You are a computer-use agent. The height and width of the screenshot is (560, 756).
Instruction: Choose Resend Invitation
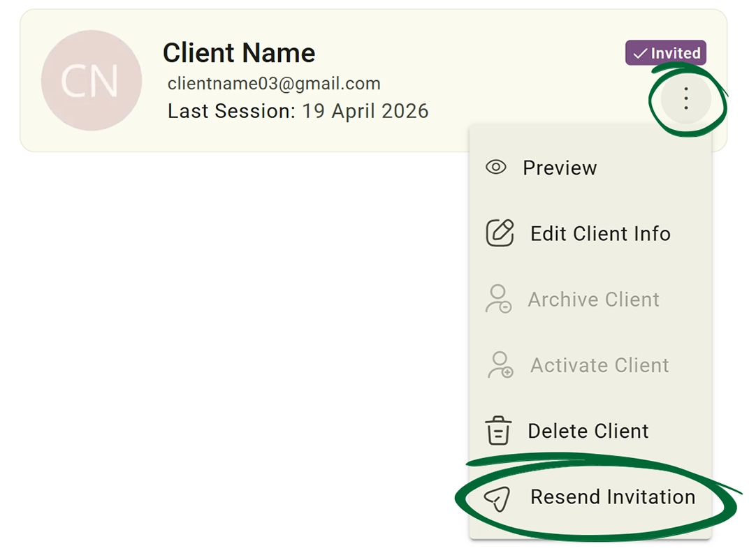tap(590, 497)
